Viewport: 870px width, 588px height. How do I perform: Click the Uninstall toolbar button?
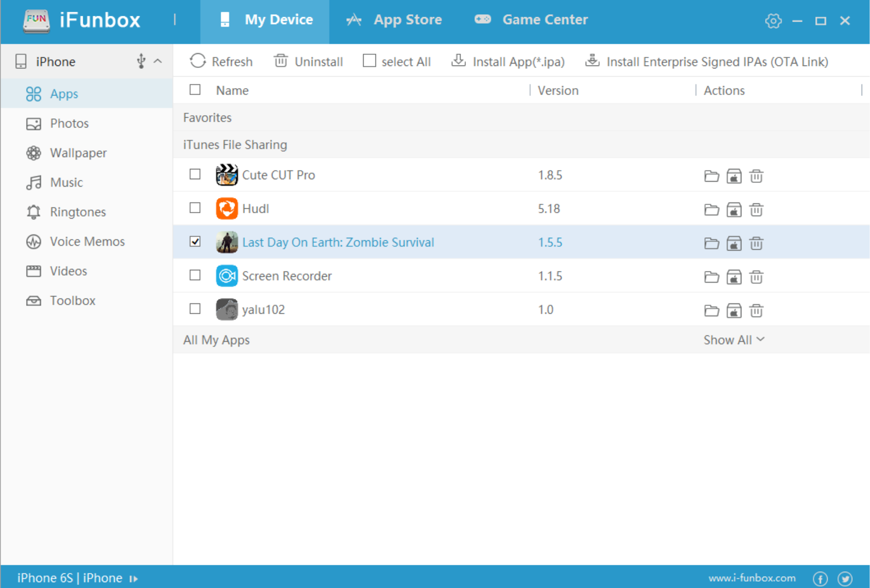[308, 61]
